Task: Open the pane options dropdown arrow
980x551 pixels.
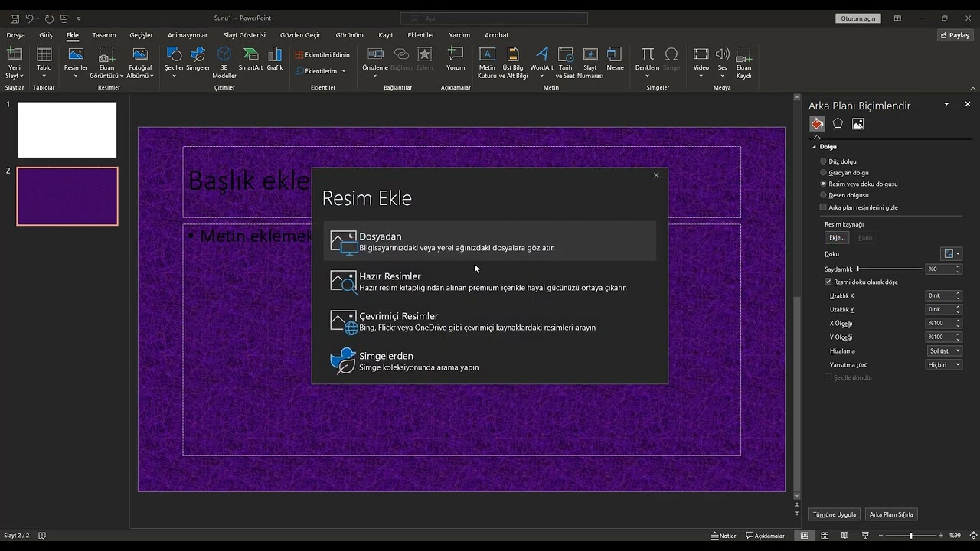Action: coord(946,104)
